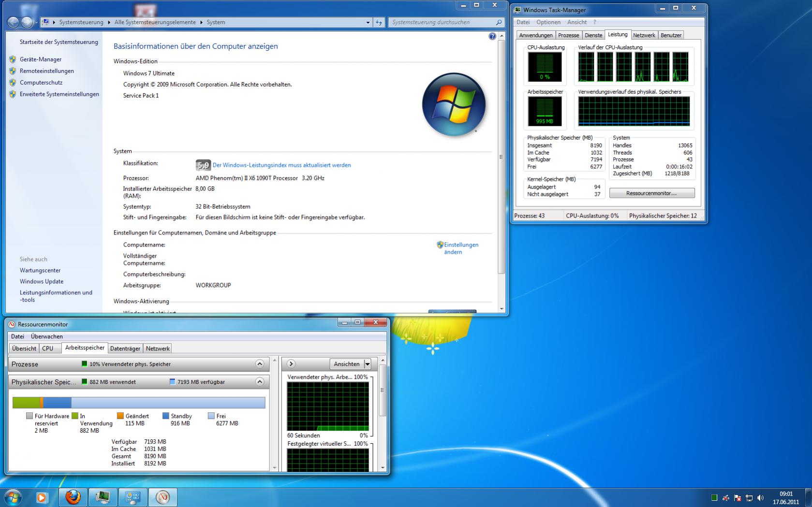Open Erweiterte Systemeinstellungen link
Viewport: 812px width, 507px height.
coord(59,94)
